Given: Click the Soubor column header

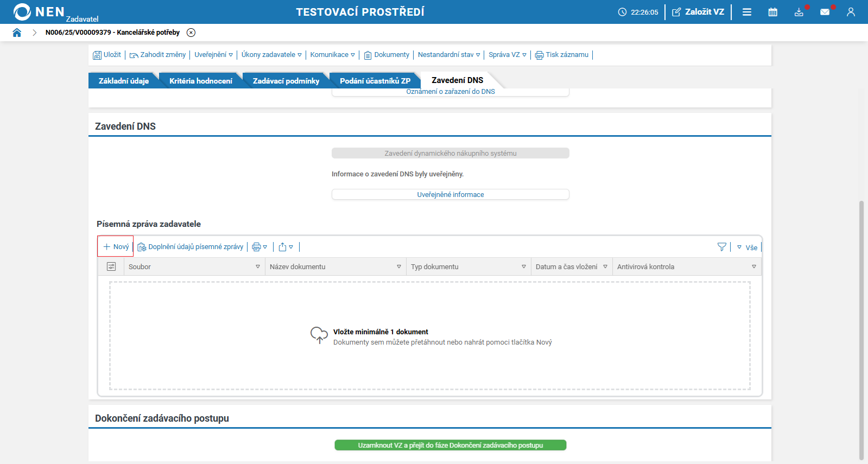Looking at the screenshot, I should pos(195,266).
